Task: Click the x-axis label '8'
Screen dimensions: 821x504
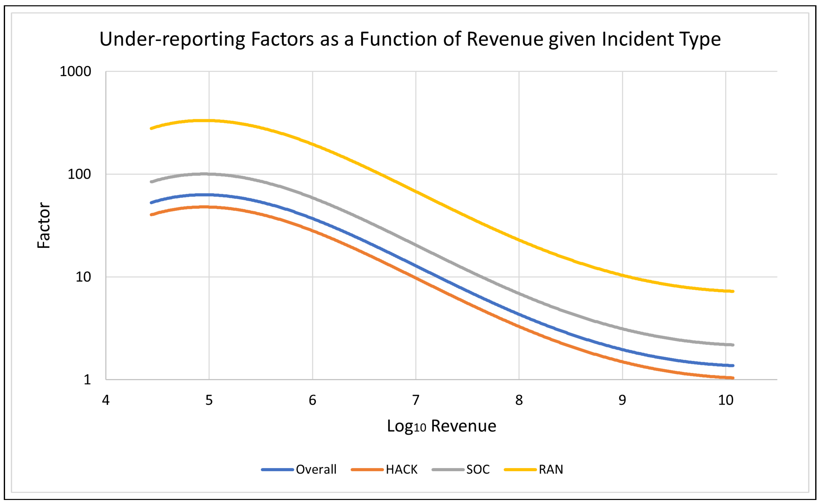Action: pos(519,400)
